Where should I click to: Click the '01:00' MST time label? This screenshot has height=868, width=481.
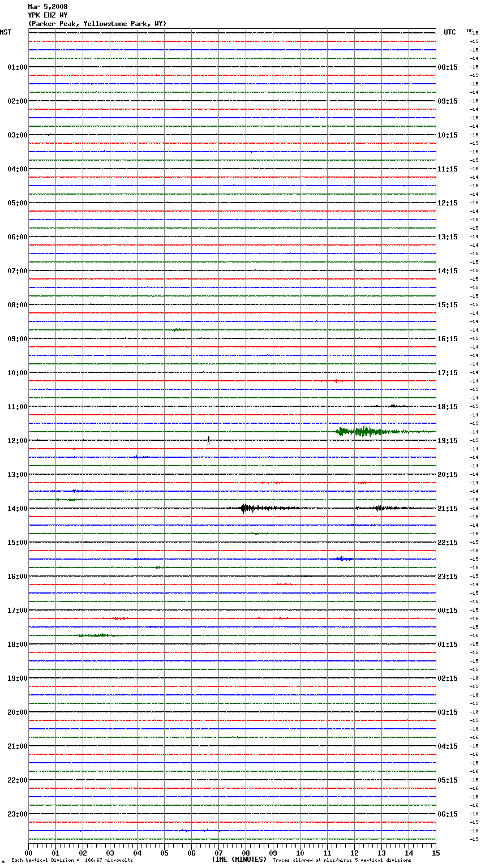pos(18,67)
